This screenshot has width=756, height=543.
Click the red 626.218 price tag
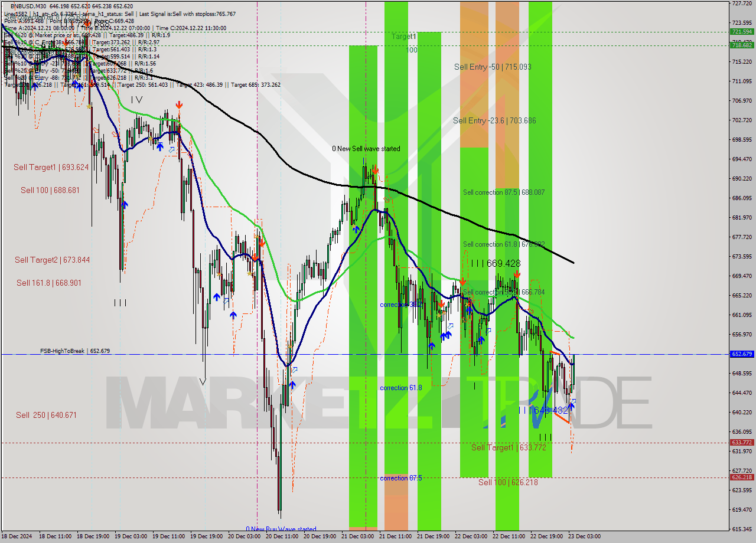pyautogui.click(x=742, y=477)
